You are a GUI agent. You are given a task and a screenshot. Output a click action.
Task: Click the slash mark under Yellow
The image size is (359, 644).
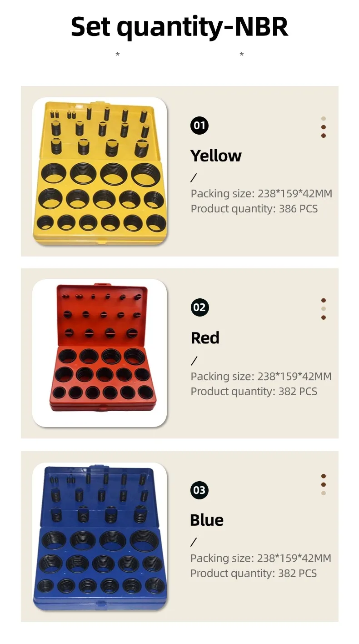194,178
